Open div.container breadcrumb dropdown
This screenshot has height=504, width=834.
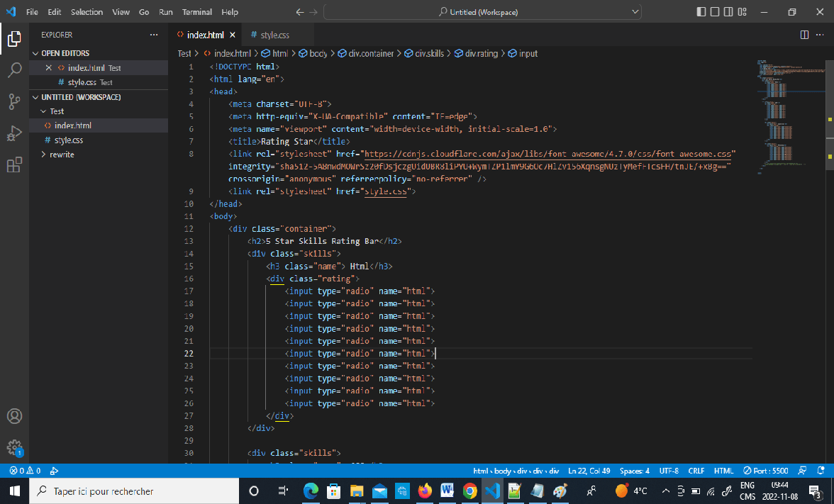click(x=366, y=53)
